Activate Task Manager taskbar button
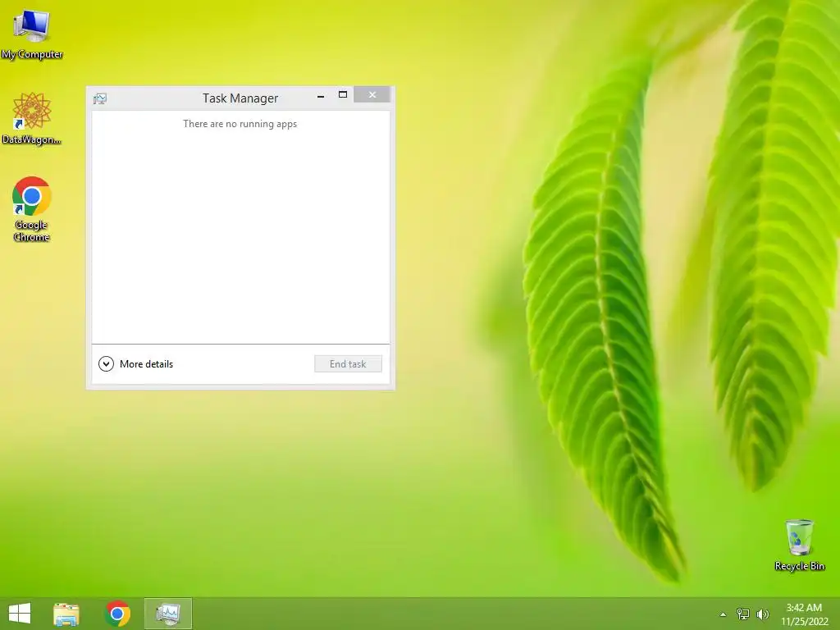 tap(168, 614)
